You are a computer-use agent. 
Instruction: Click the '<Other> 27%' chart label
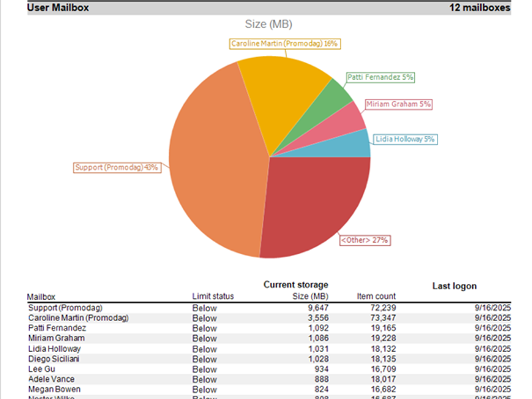tap(364, 240)
